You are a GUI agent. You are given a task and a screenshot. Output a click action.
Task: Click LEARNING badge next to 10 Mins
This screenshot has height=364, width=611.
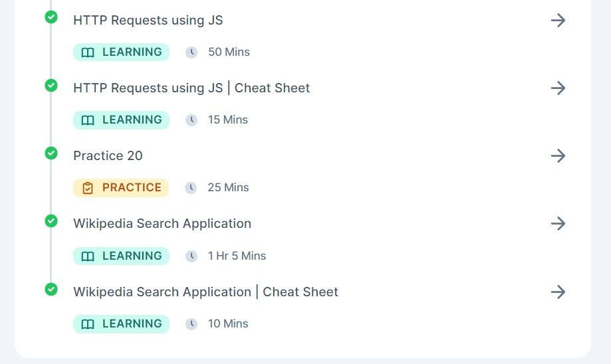pos(121,323)
